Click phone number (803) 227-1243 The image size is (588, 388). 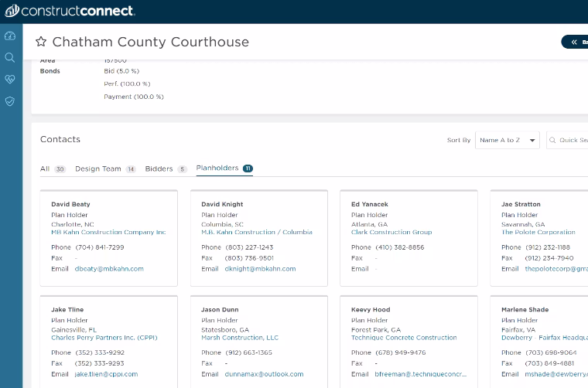coord(249,247)
